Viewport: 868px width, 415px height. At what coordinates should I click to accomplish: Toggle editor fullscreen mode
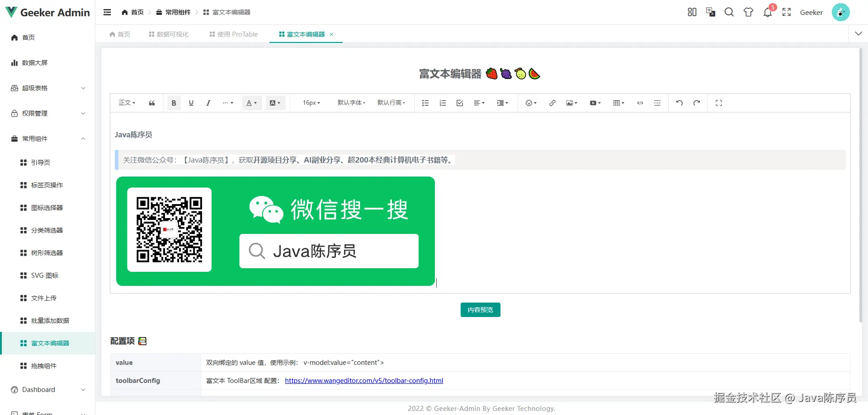[x=719, y=103]
